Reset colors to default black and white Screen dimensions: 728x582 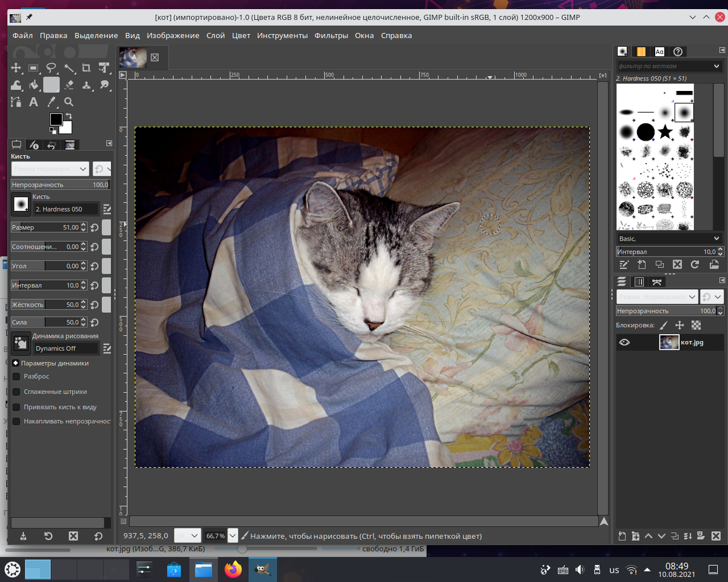coord(53,130)
